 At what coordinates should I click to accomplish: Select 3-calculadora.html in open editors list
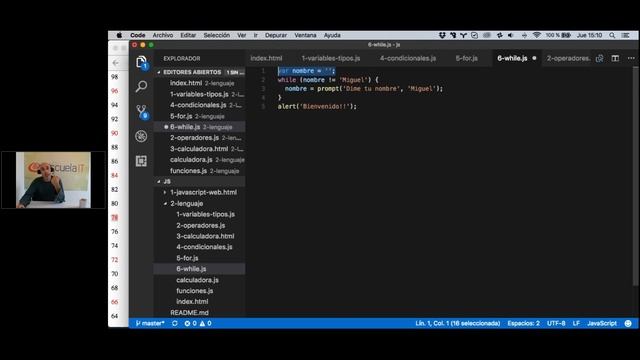click(x=200, y=149)
